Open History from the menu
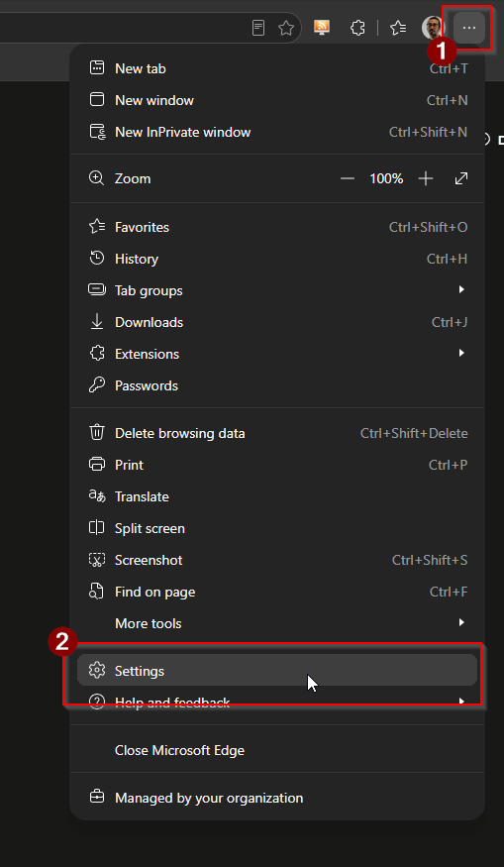 (277, 259)
